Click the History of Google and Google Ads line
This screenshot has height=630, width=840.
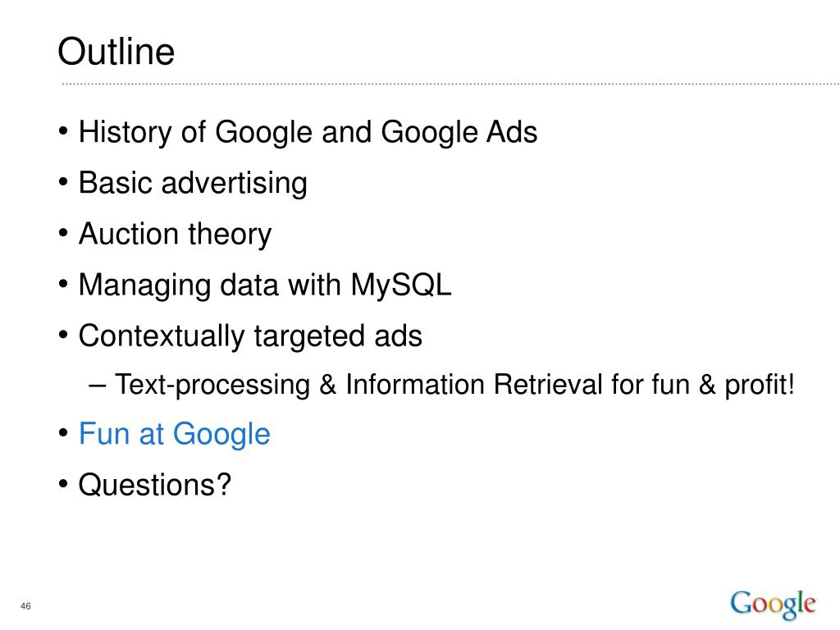tap(308, 132)
